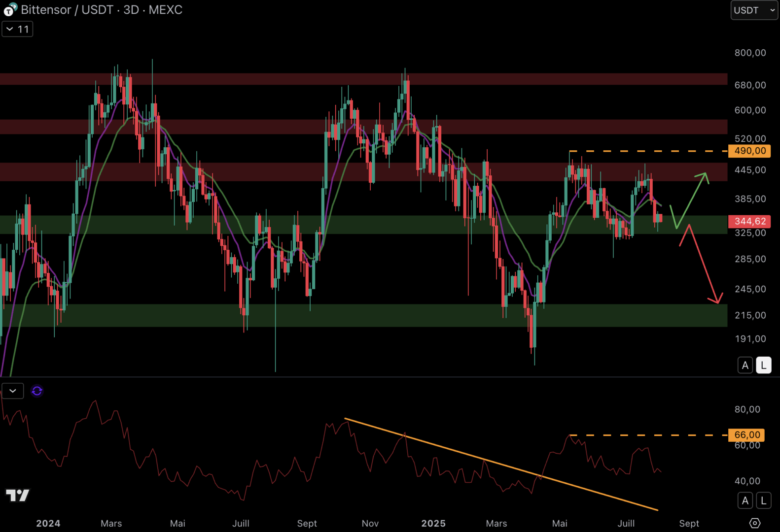Click the 66,00 RSI level label
The height and width of the screenshot is (532, 780).
click(746, 435)
